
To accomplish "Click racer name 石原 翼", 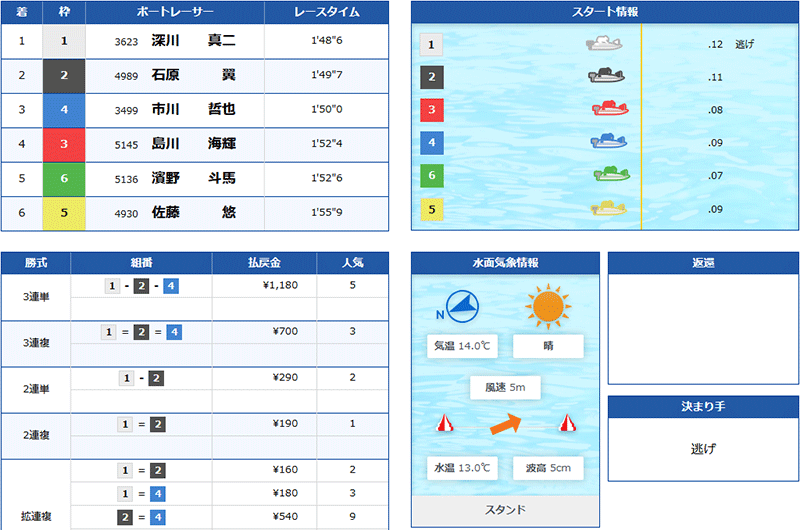I will 193,75.
